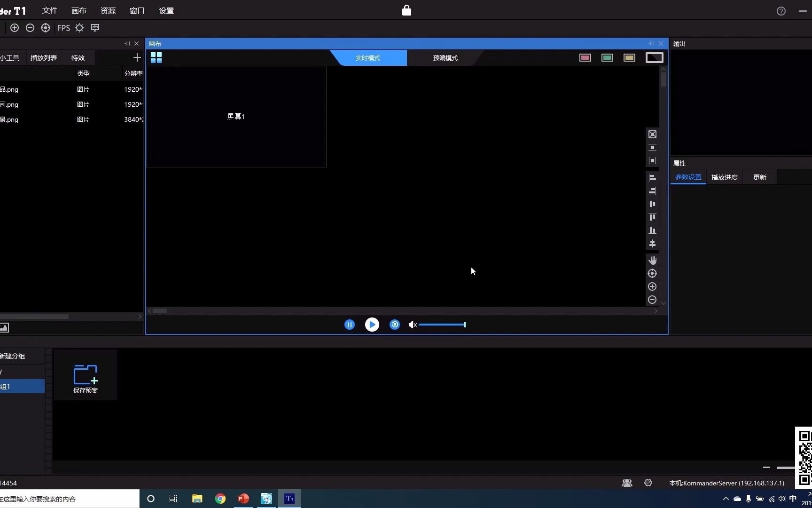Screen dimensions: 812x508
Task: Click the plus add resource button
Action: coord(137,57)
